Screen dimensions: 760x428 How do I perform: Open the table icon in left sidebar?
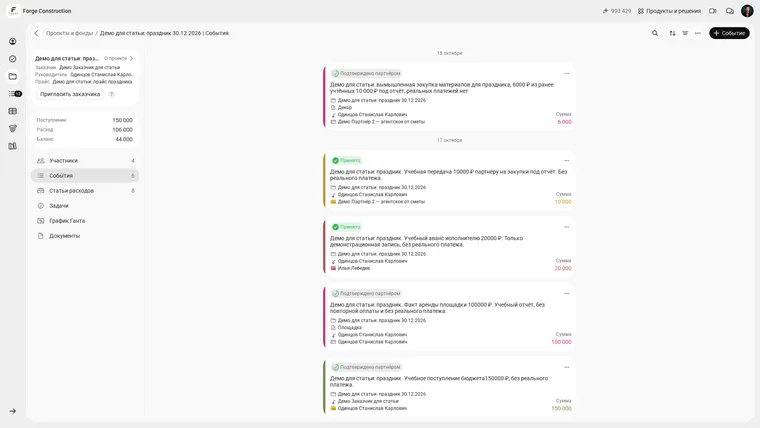(x=13, y=111)
